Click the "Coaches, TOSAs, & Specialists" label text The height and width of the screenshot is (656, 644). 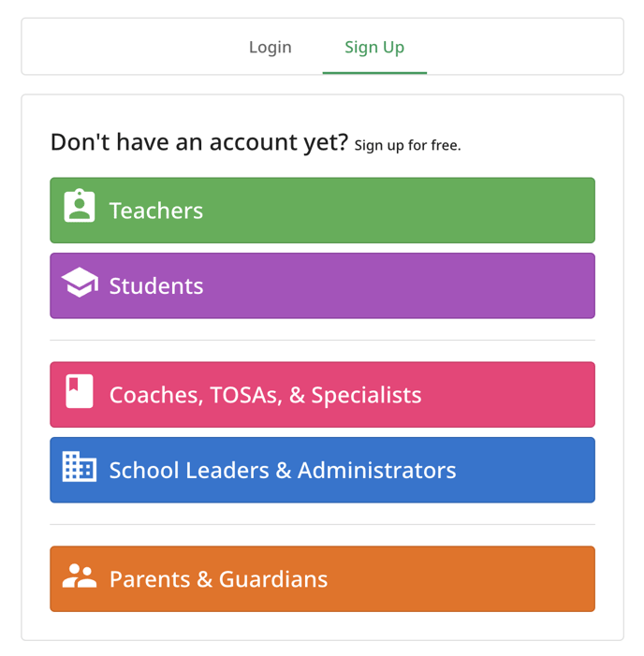(265, 395)
